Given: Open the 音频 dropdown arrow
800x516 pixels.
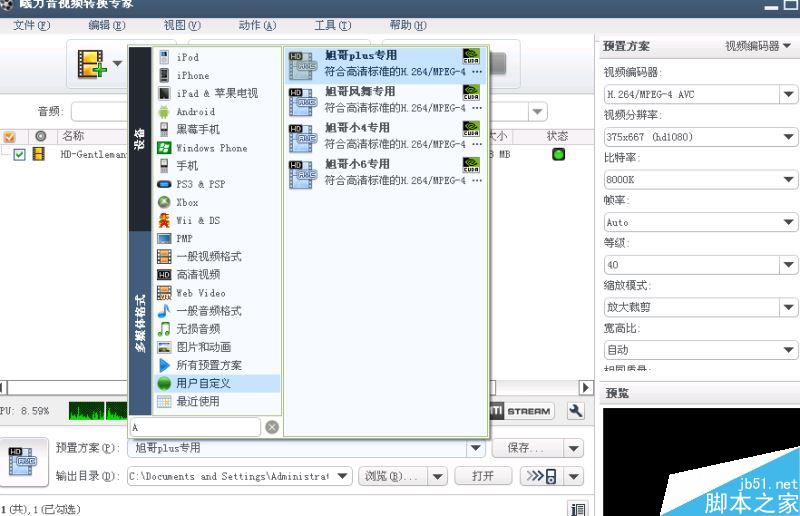Looking at the screenshot, I should pos(537,112).
